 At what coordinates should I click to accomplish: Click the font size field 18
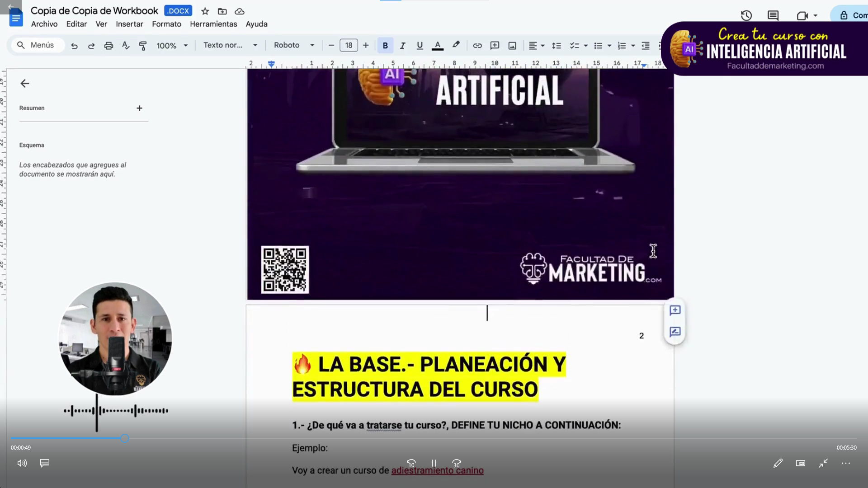(349, 45)
